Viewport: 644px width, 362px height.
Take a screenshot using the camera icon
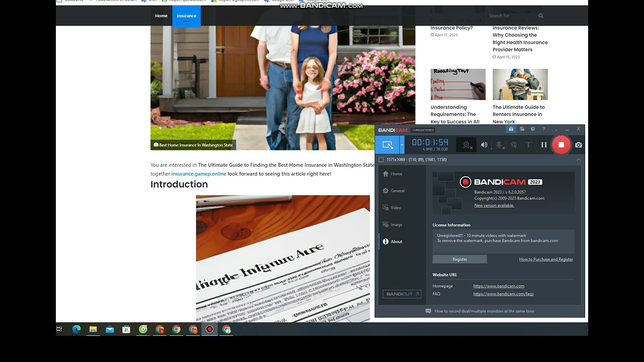(579, 145)
